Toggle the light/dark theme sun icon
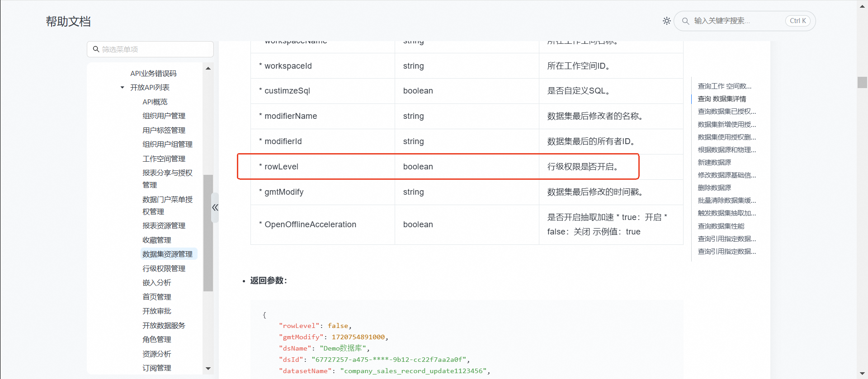Viewport: 868px width, 379px height. [x=666, y=21]
